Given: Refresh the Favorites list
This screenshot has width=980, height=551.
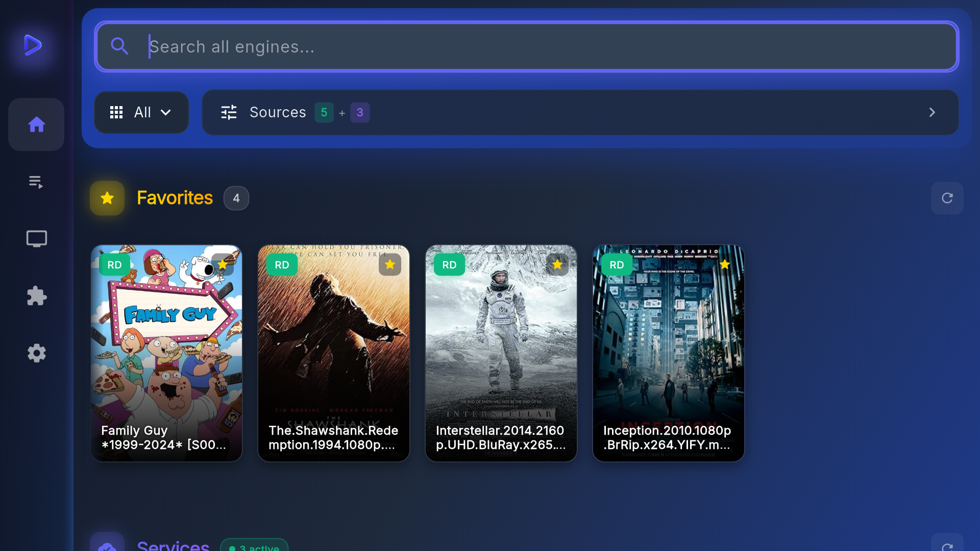Looking at the screenshot, I should click(947, 198).
